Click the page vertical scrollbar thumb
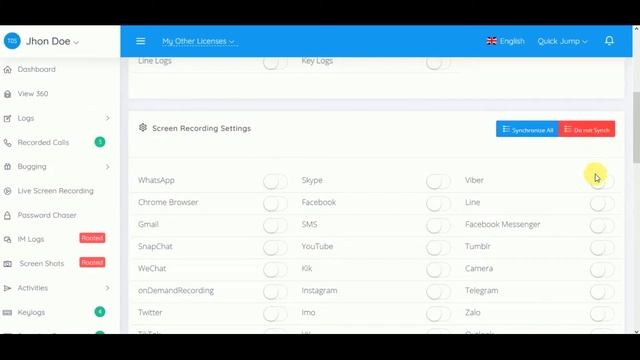 click(x=636, y=127)
